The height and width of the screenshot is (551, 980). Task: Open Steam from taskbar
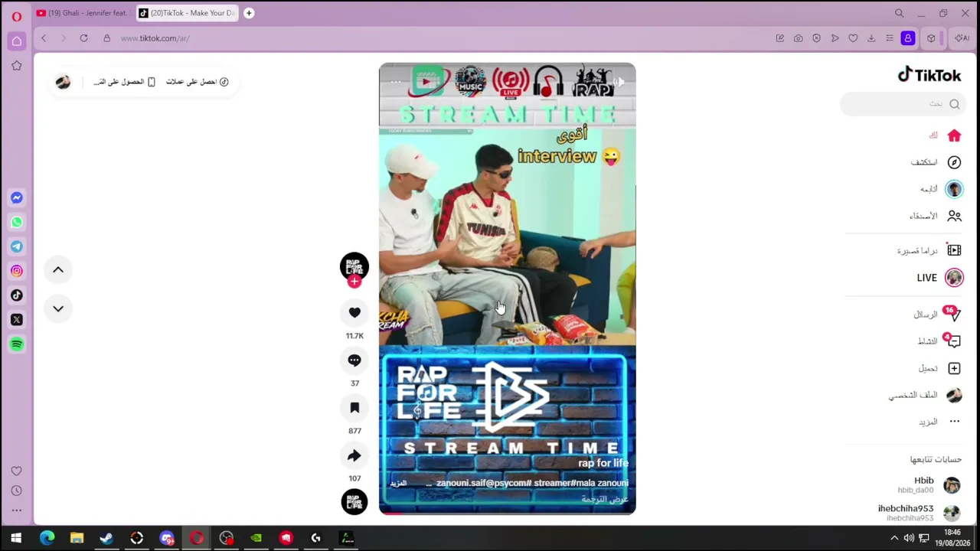(x=106, y=538)
